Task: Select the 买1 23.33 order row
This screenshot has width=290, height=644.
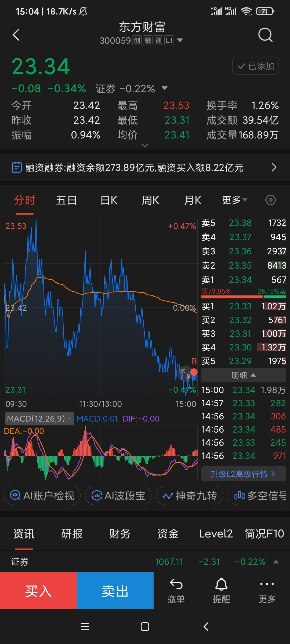Action: tap(244, 306)
